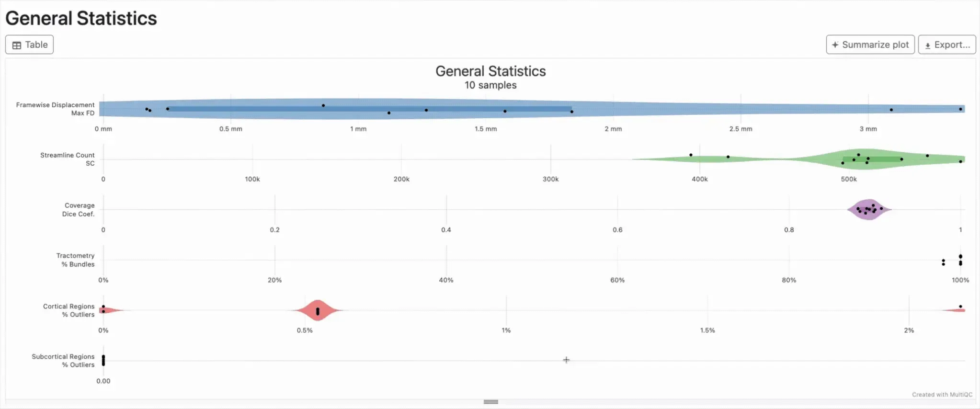The height and width of the screenshot is (409, 980).
Task: Click a data point near 3 mm Max FD
Action: pos(891,109)
